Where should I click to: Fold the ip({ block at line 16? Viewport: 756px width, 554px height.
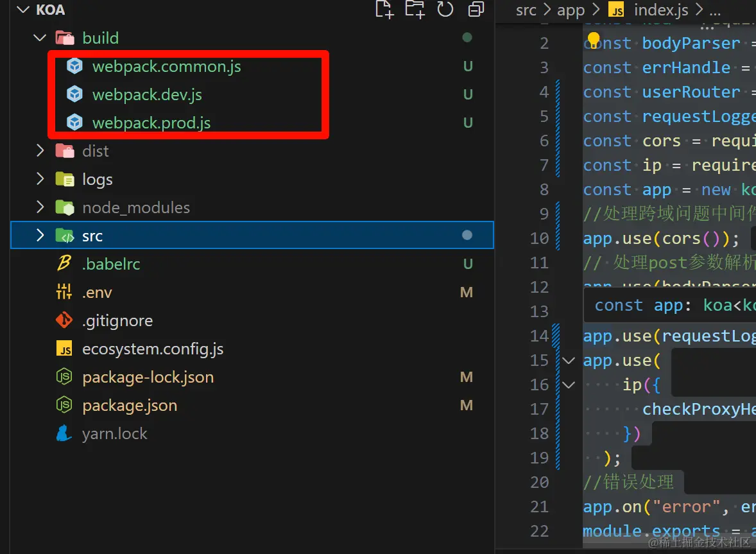pyautogui.click(x=569, y=385)
